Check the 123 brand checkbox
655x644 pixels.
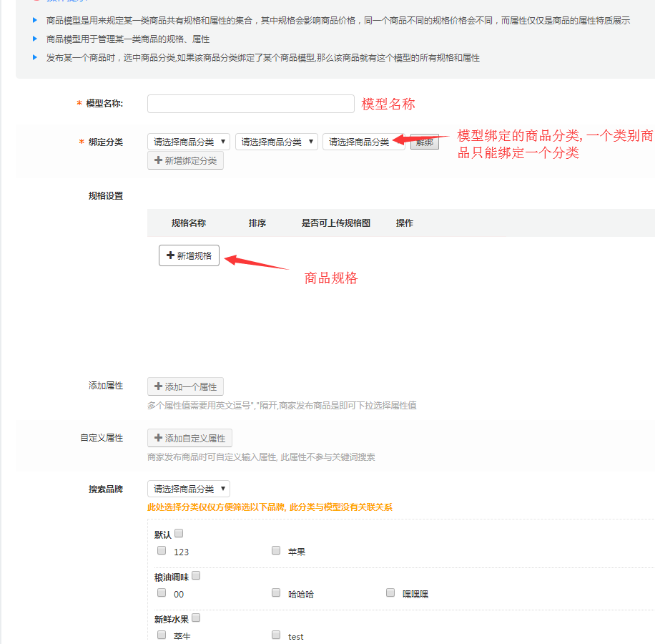point(162,551)
